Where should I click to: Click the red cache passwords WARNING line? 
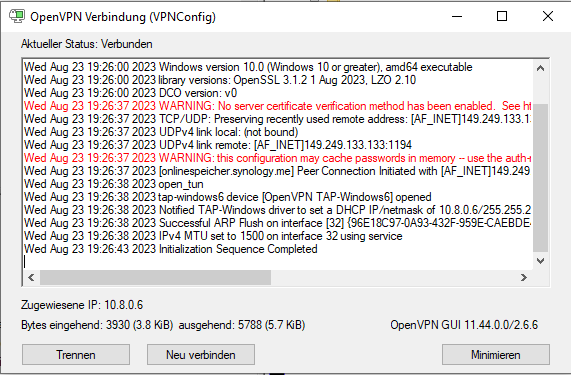pos(277,158)
